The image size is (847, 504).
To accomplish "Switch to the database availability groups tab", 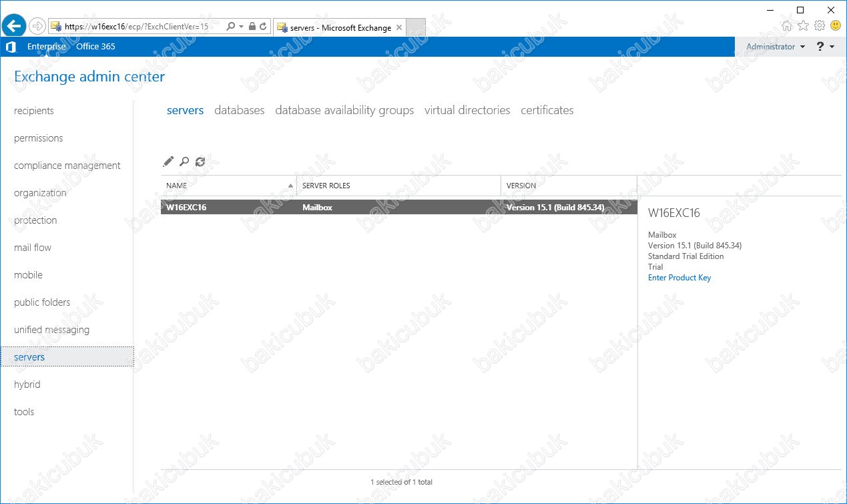I will pyautogui.click(x=344, y=110).
